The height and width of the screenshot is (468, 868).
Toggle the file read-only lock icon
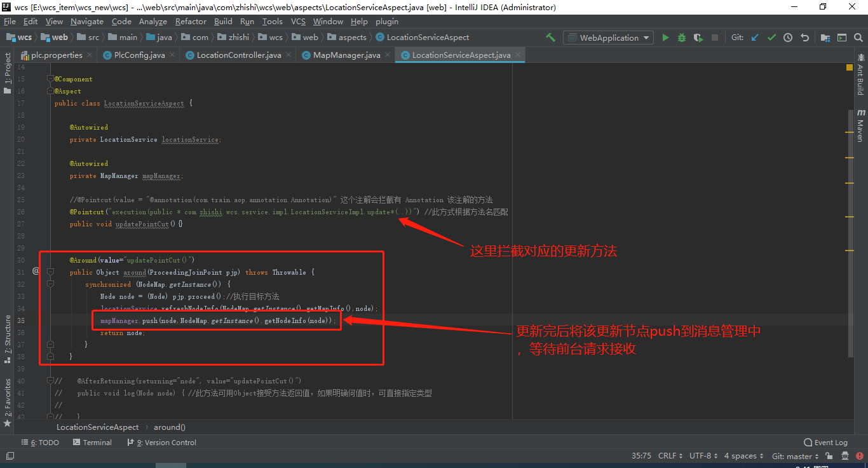pyautogui.click(x=829, y=456)
